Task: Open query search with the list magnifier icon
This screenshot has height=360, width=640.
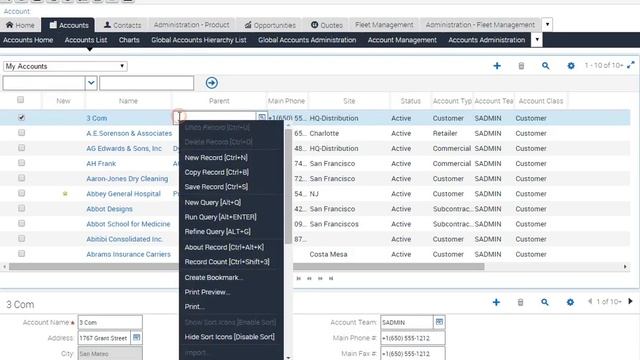Action: click(x=546, y=66)
